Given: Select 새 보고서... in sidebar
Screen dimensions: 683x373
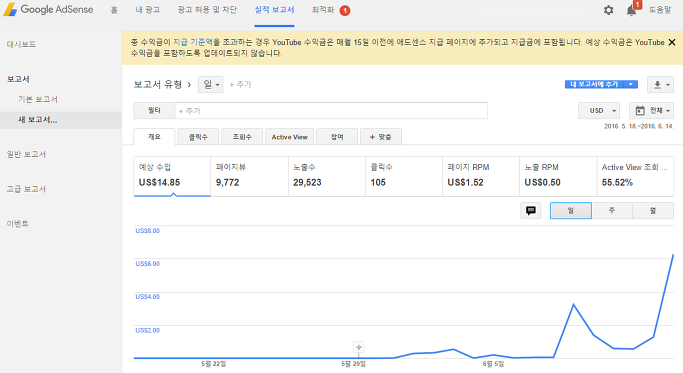Looking at the screenshot, I should pos(61,120).
